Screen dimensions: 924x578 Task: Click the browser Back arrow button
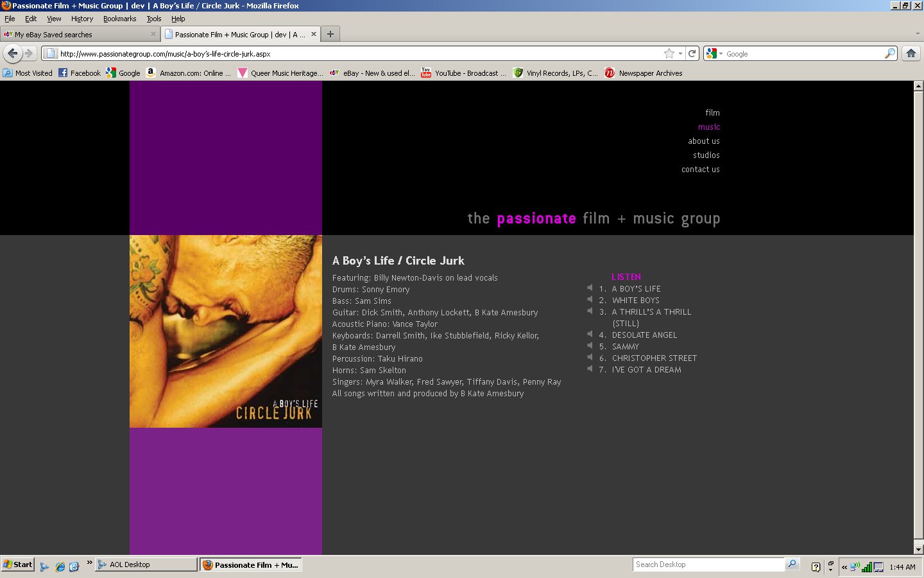click(x=12, y=53)
